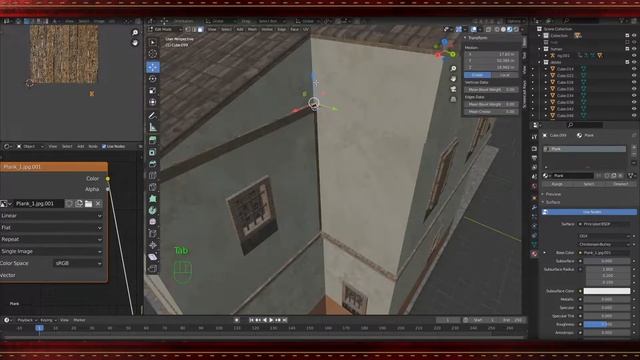Click Use Nodes button in material
640x360 pixels.
(x=589, y=212)
